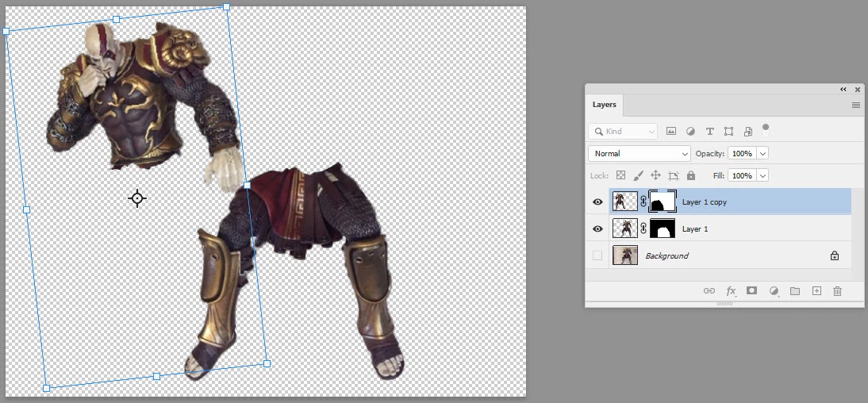Show the Background layer

point(597,255)
